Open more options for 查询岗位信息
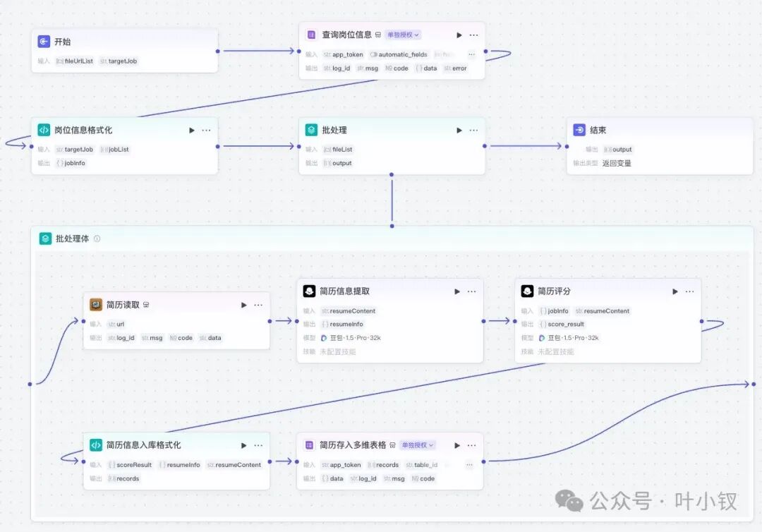 [x=474, y=35]
